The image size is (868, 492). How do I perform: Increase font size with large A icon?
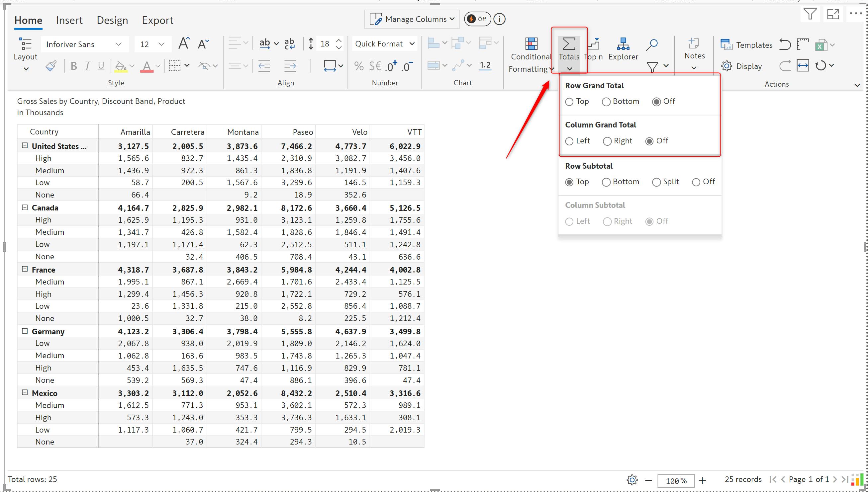coord(184,43)
